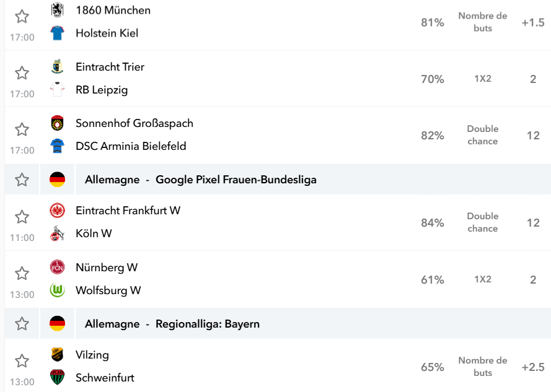Click the Holstein Kiel blue jersey icon

(57, 33)
